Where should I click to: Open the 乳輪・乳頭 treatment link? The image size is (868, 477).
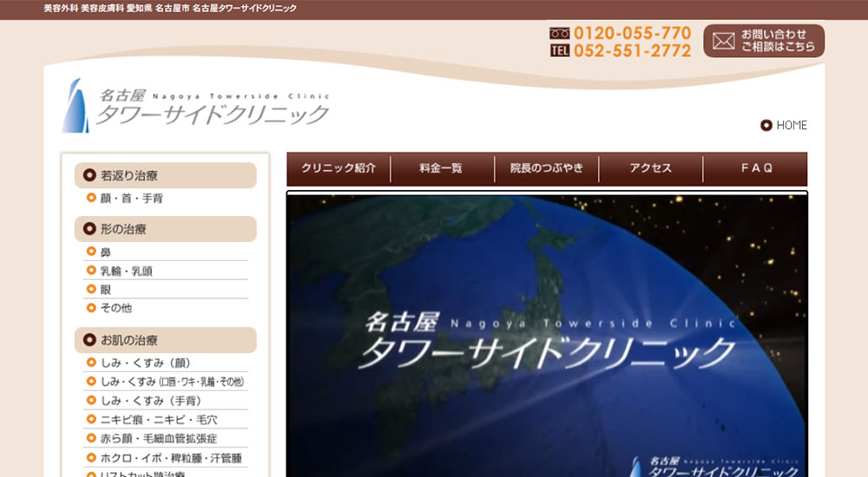(126, 271)
